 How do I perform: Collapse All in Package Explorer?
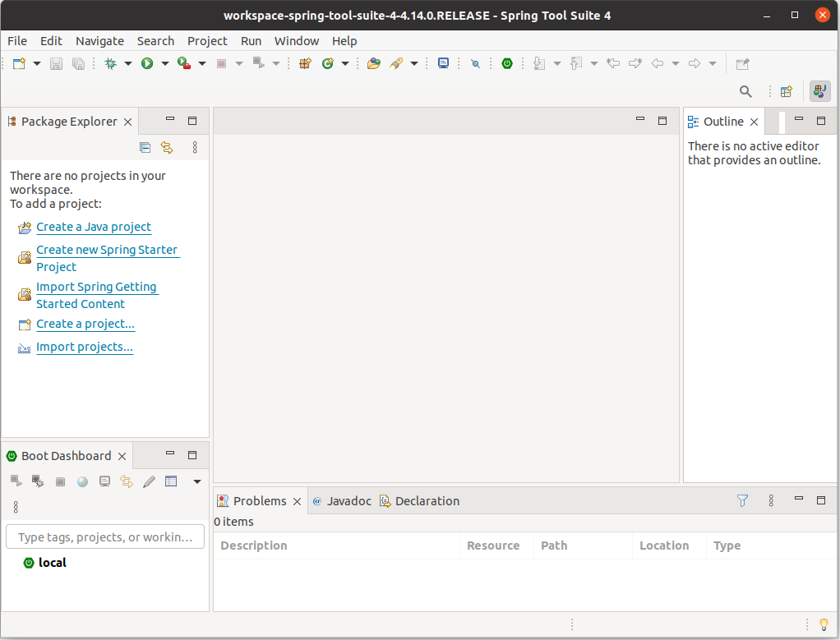[145, 147]
